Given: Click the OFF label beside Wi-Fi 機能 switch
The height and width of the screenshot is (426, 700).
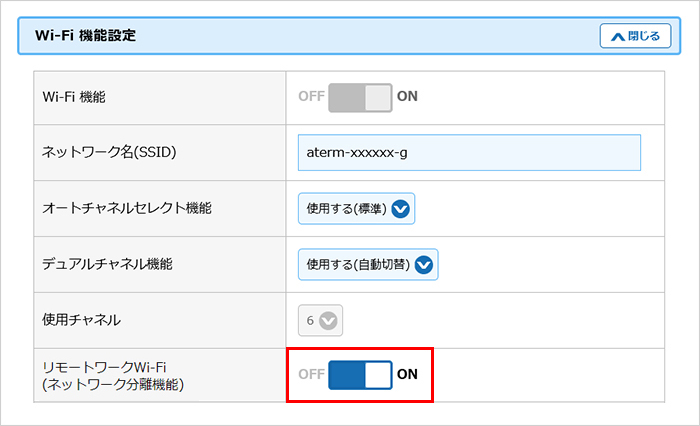Looking at the screenshot, I should [x=311, y=97].
